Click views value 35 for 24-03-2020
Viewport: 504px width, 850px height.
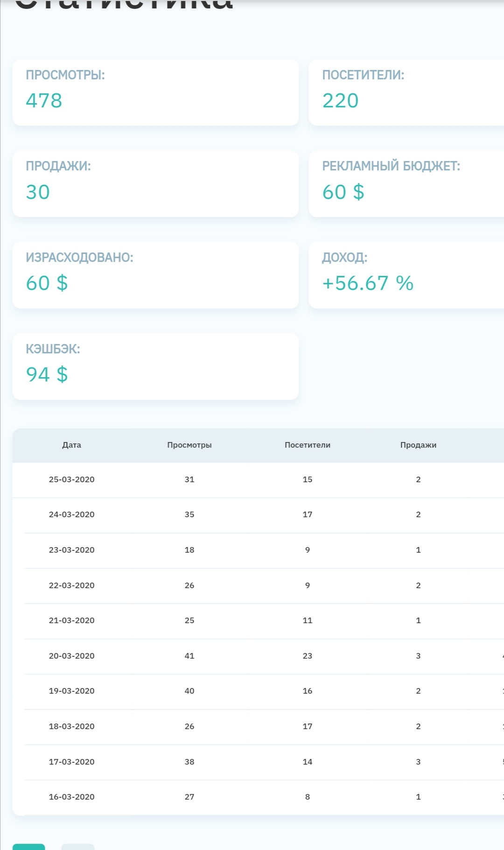189,514
